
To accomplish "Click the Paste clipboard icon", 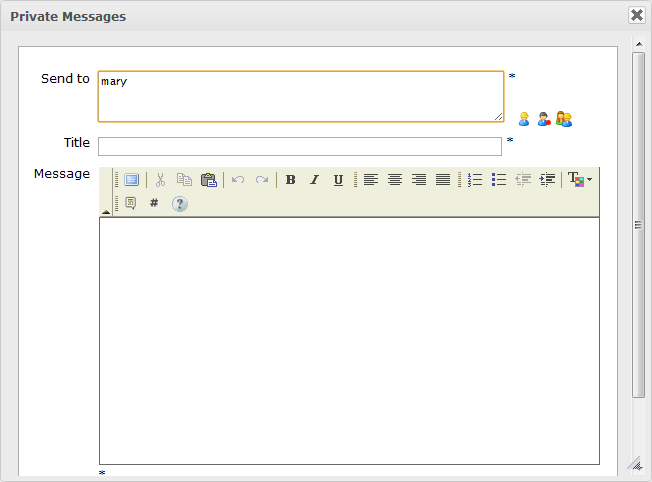I will pyautogui.click(x=209, y=180).
